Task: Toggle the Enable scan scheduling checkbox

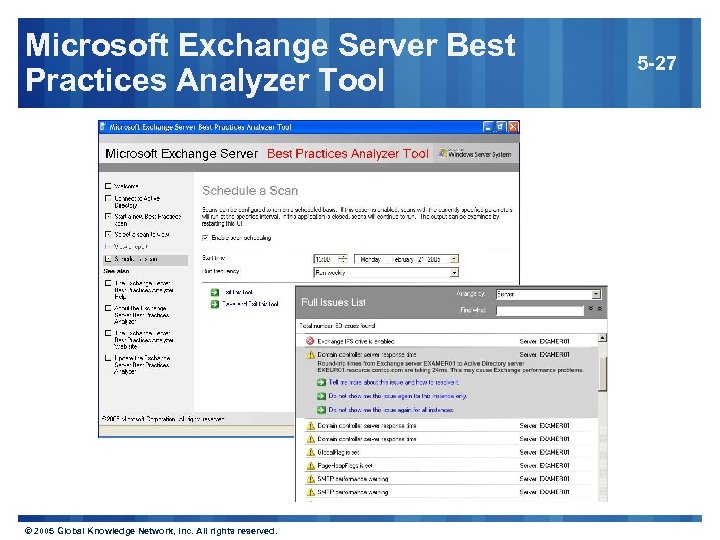Action: pos(205,238)
